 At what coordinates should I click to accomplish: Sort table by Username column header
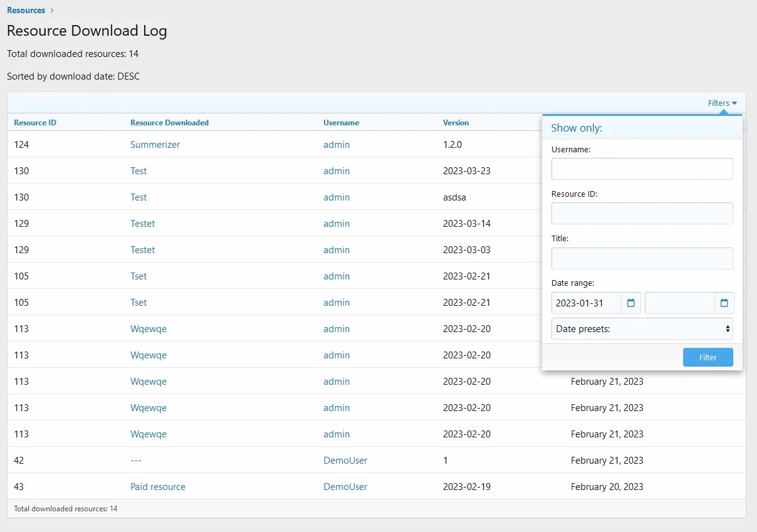point(341,123)
